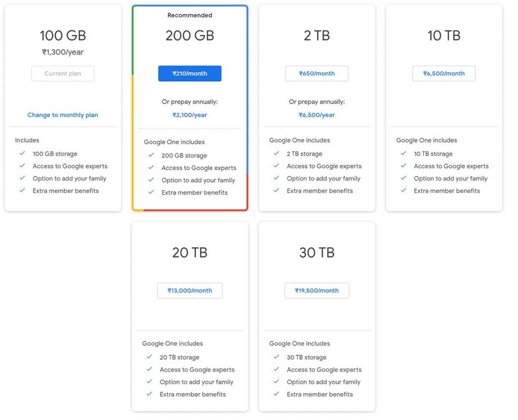The height and width of the screenshot is (420, 518).
Task: Prepay annually at ₹6,500/year
Action: (317, 115)
